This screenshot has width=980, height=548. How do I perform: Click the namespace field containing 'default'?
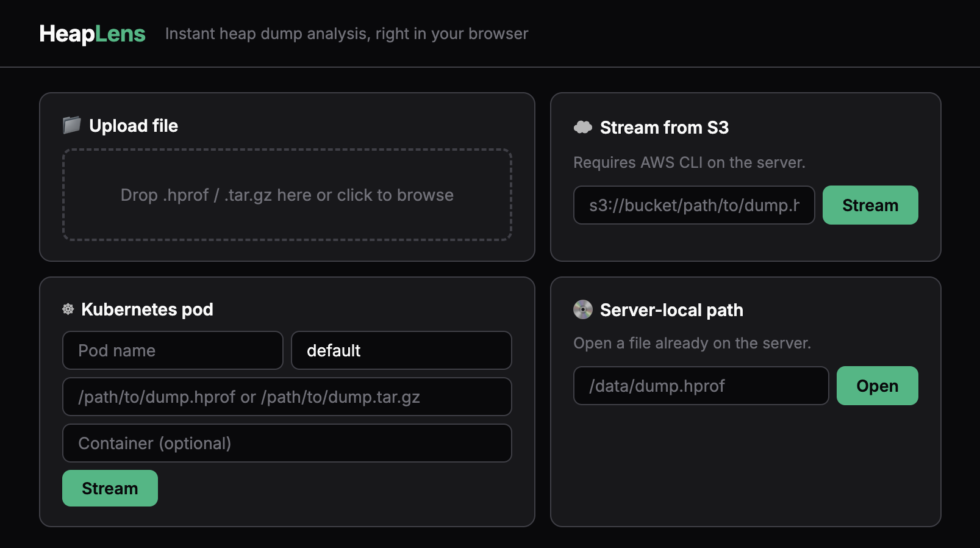click(x=401, y=350)
